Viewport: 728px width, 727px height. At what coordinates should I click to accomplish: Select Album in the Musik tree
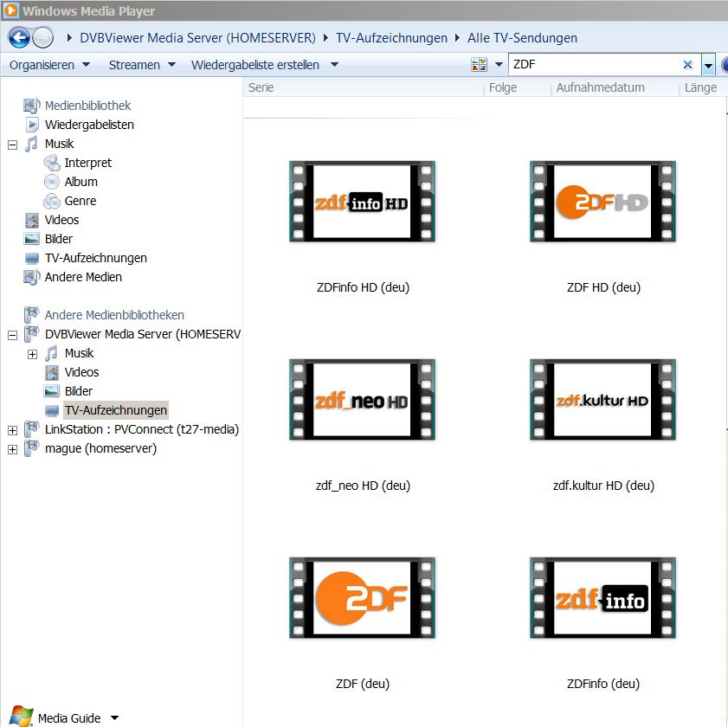[x=81, y=182]
